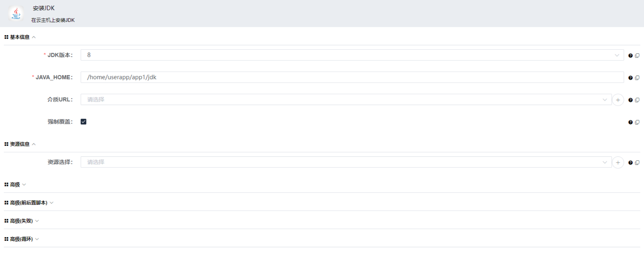Image resolution: width=644 pixels, height=254 pixels.
Task: Open the help tooltip beside JDK版本 field
Action: [630, 55]
